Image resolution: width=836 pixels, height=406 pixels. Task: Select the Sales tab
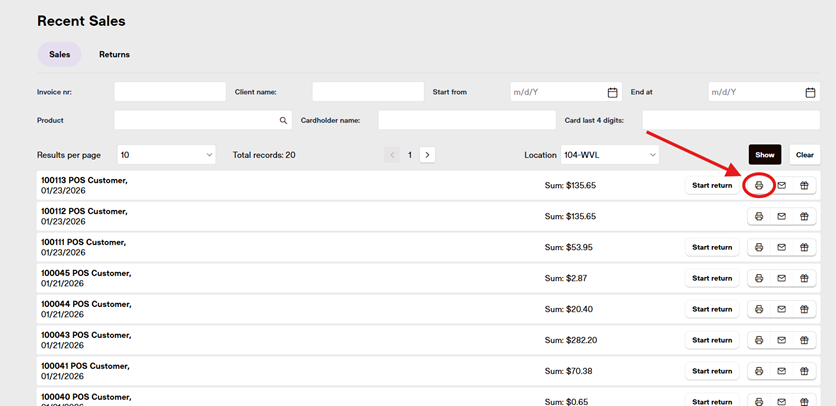59,54
